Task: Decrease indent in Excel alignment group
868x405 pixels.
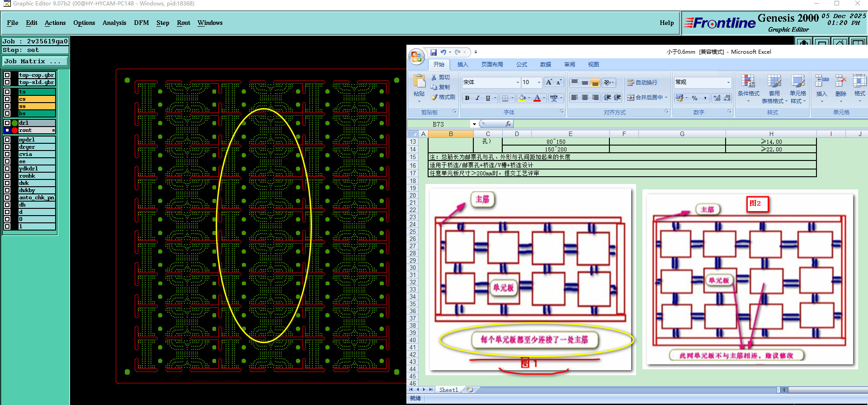Action: point(608,98)
